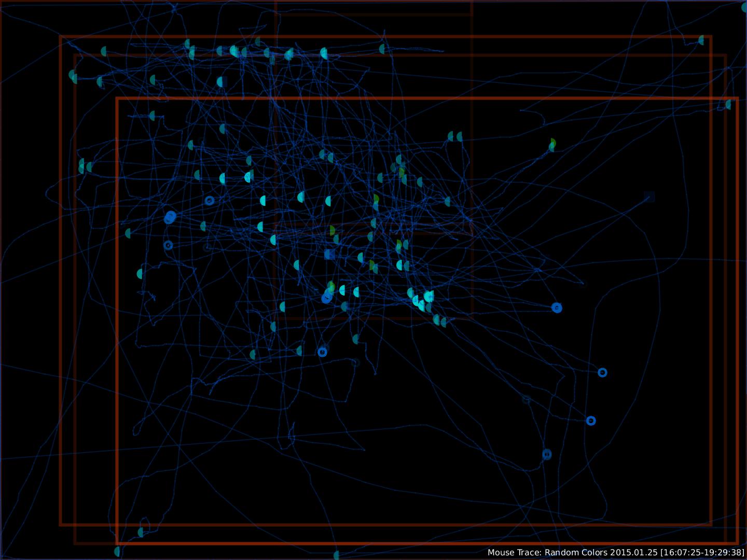Image resolution: width=747 pixels, height=560 pixels.
Task: Select the side-by-side teal half-circle pair upper right
Action: point(455,136)
